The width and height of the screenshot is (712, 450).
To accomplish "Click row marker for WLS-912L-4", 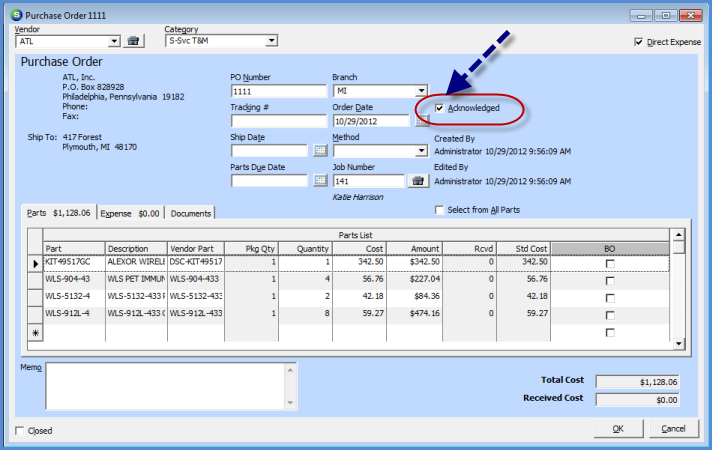I will [x=35, y=315].
